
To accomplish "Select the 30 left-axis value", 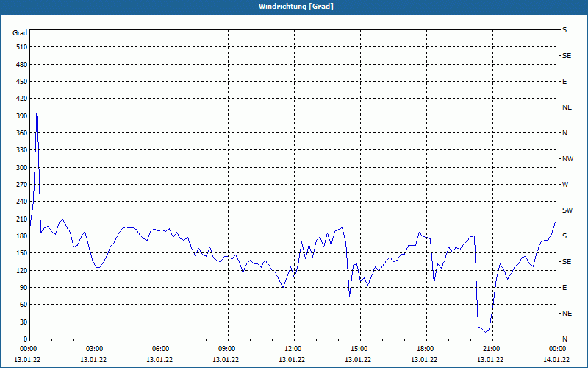I will click(24, 322).
